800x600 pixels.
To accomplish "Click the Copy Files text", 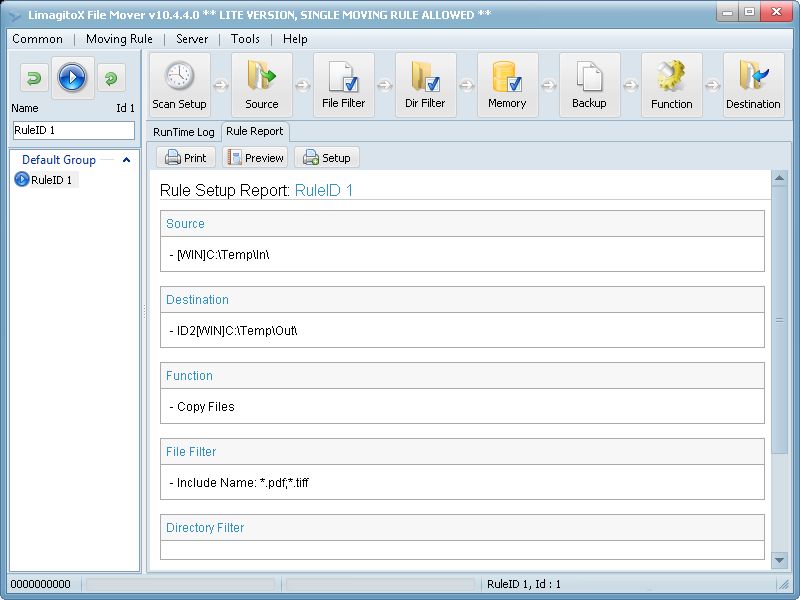I will pyautogui.click(x=206, y=407).
